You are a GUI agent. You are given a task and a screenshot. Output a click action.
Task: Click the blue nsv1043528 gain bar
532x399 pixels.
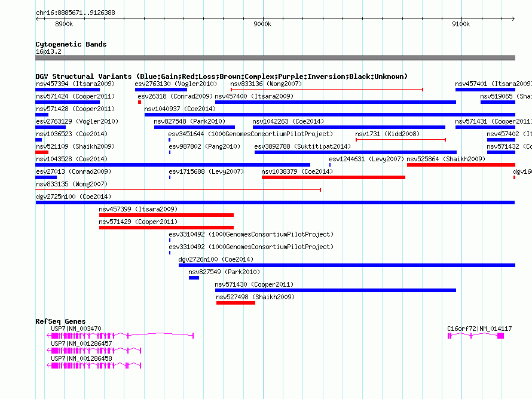coord(173,165)
